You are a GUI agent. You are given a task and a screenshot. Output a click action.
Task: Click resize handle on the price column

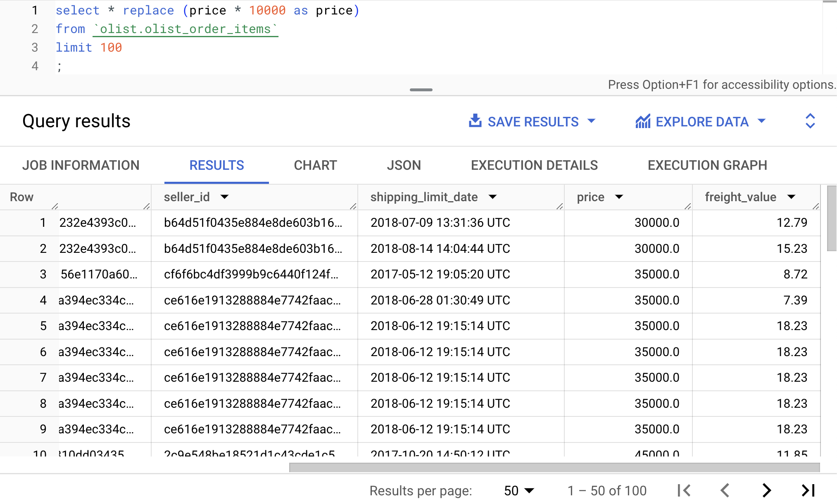tap(687, 206)
